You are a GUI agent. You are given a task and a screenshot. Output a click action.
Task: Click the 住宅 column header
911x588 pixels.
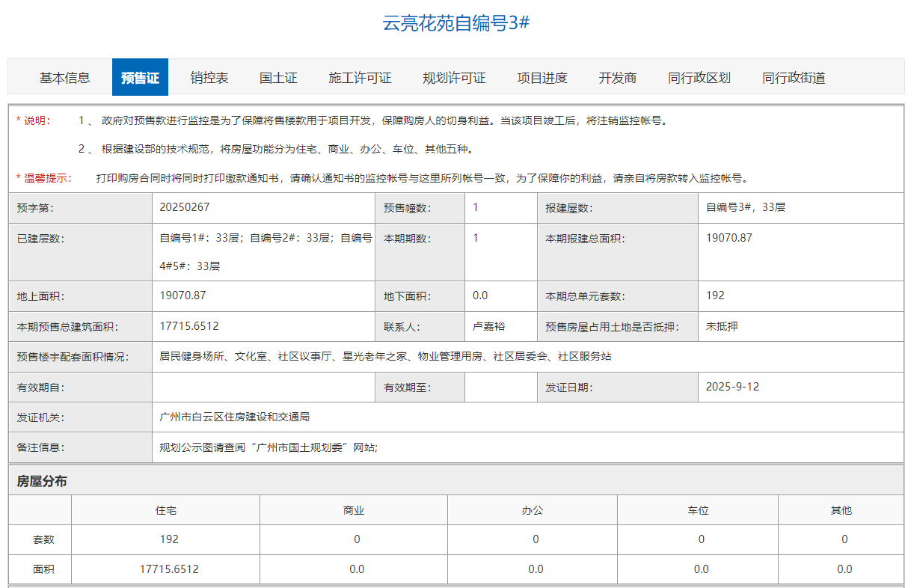(x=166, y=510)
